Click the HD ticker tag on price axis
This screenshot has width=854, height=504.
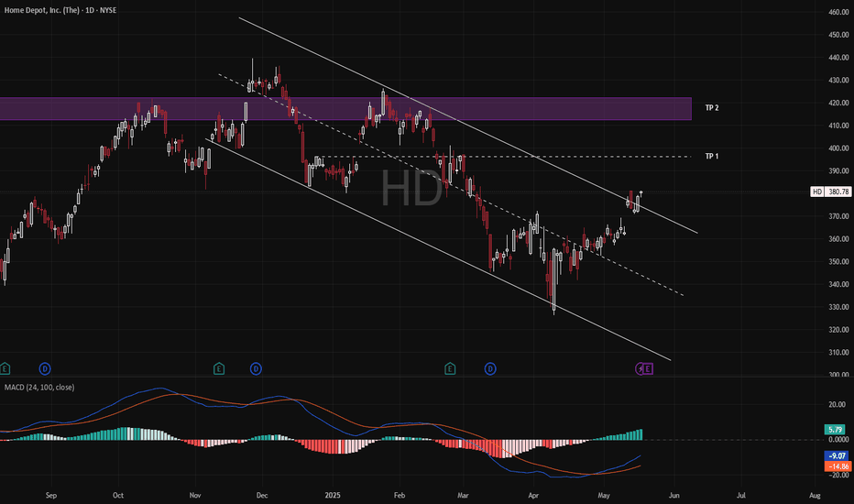(x=817, y=192)
